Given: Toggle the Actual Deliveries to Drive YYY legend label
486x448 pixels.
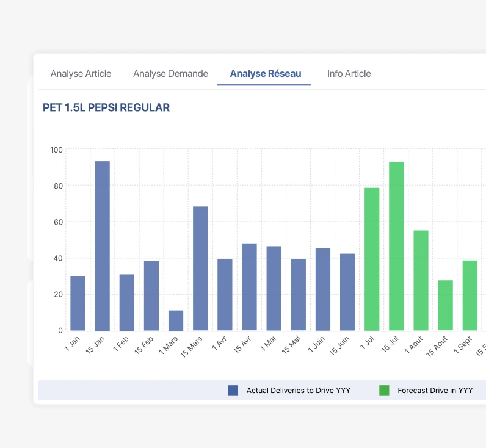Looking at the screenshot, I should point(298,391).
